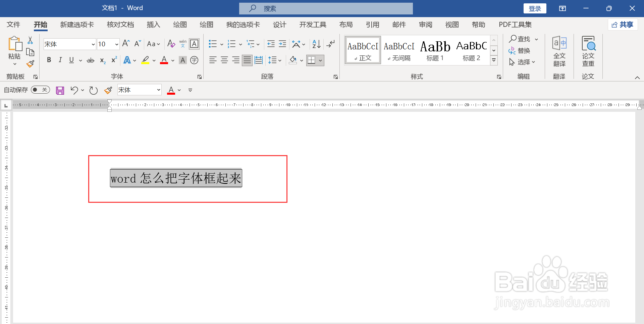Image resolution: width=644 pixels, height=324 pixels.
Task: Apply the yellow text highlight color
Action: (x=145, y=60)
